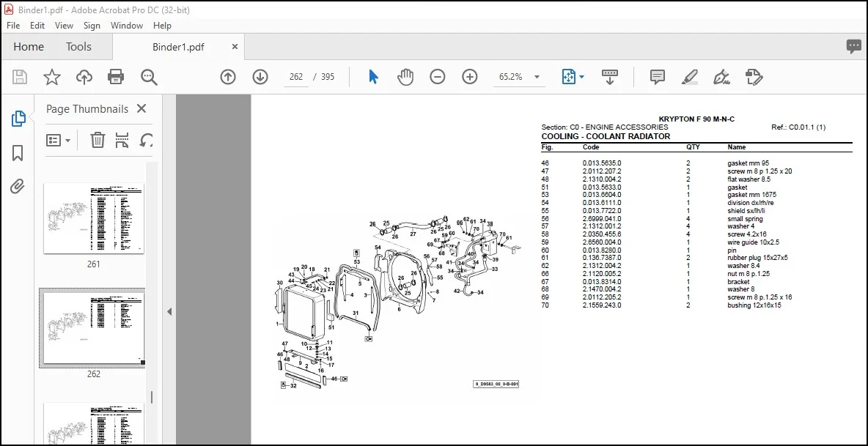The width and height of the screenshot is (868, 446).
Task: Bookmark file with star icon
Action: point(52,77)
